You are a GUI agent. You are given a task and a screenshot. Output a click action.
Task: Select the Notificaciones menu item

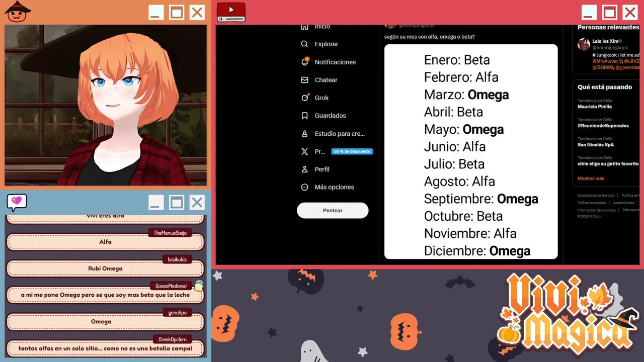pos(335,62)
